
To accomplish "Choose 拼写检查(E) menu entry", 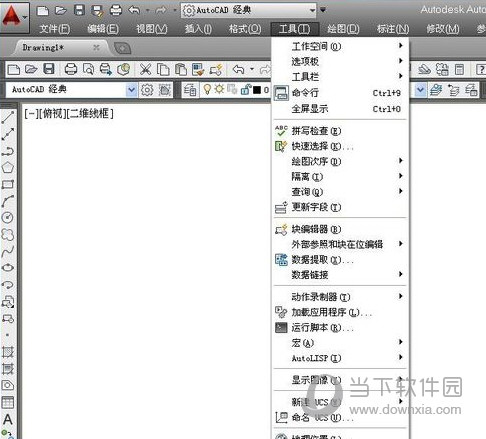I will coord(341,131).
